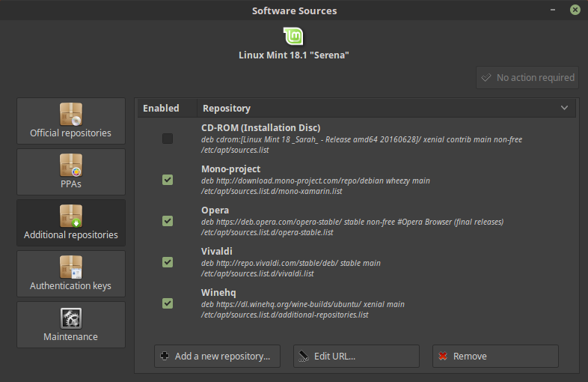
Task: Click the PPAs package icon
Action: (71, 166)
